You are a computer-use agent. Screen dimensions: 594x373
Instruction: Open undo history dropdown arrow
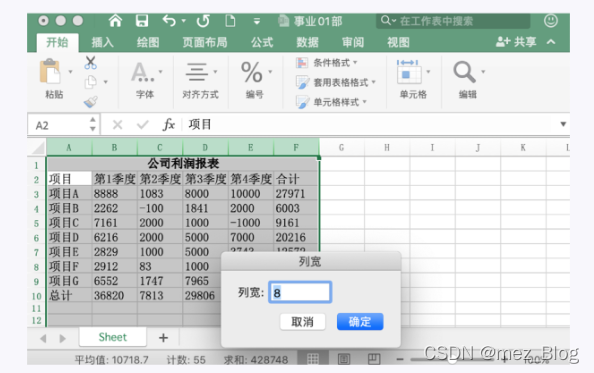(184, 21)
